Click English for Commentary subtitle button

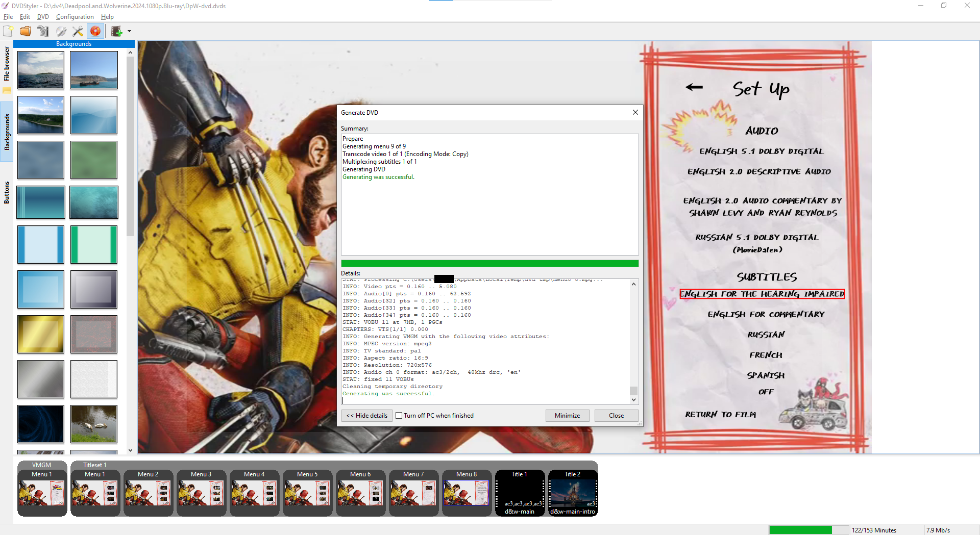pyautogui.click(x=766, y=314)
